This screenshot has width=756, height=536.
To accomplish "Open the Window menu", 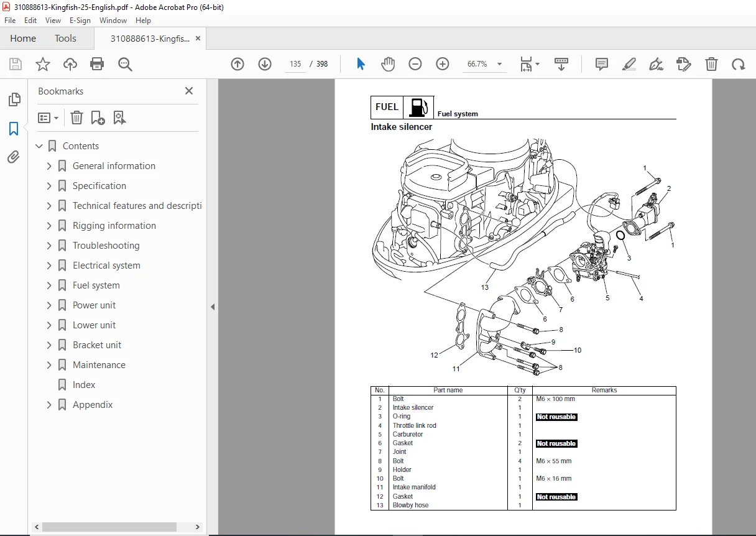I will point(113,21).
